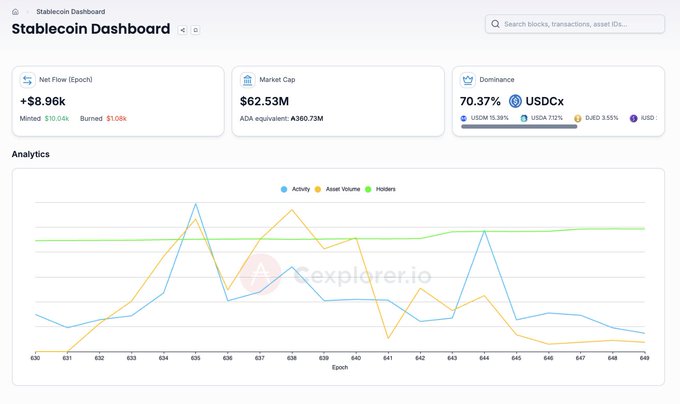The image size is (680, 404).
Task: Click the USDM 15.39% label
Action: (x=490, y=118)
